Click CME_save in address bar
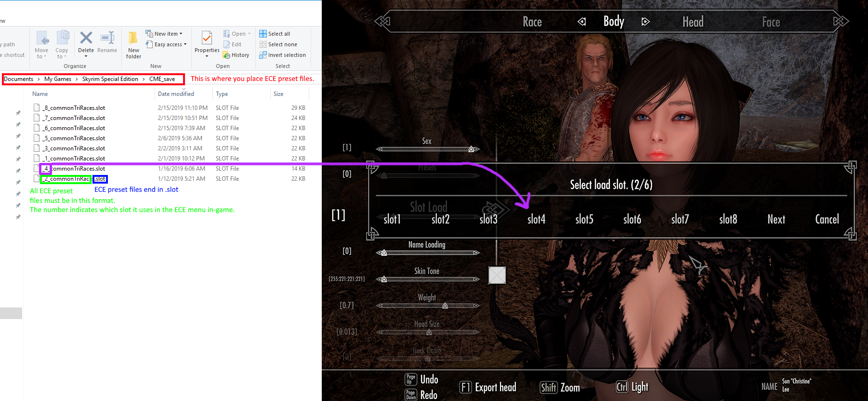This screenshot has height=401, width=868. click(162, 79)
